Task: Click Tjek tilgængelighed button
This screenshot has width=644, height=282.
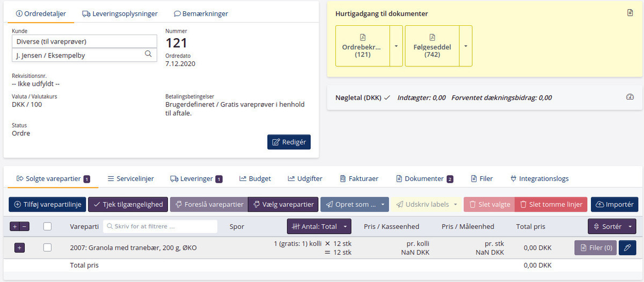Action: click(128, 204)
